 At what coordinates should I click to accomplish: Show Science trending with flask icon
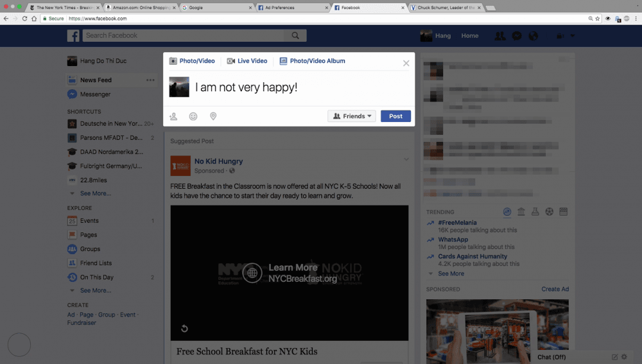point(535,212)
